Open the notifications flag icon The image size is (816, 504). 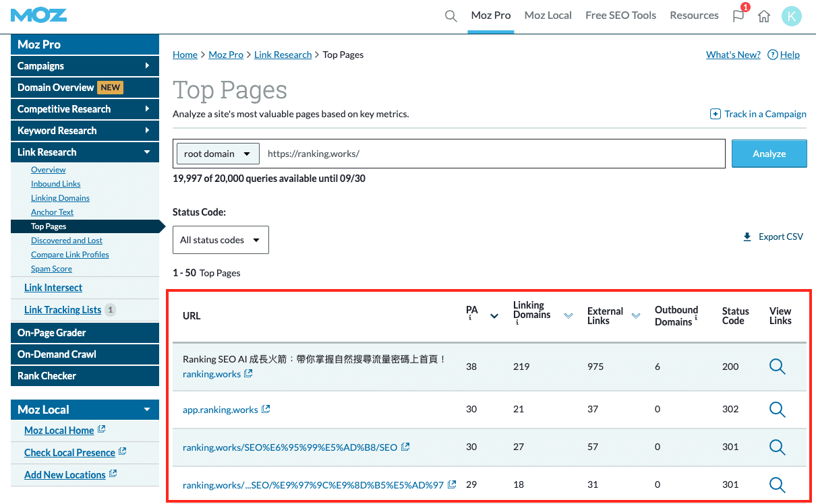[x=739, y=15]
